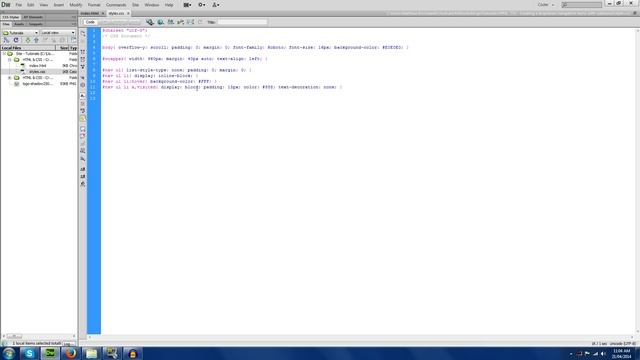Click the Code view button
The image size is (640, 360).
(x=90, y=22)
